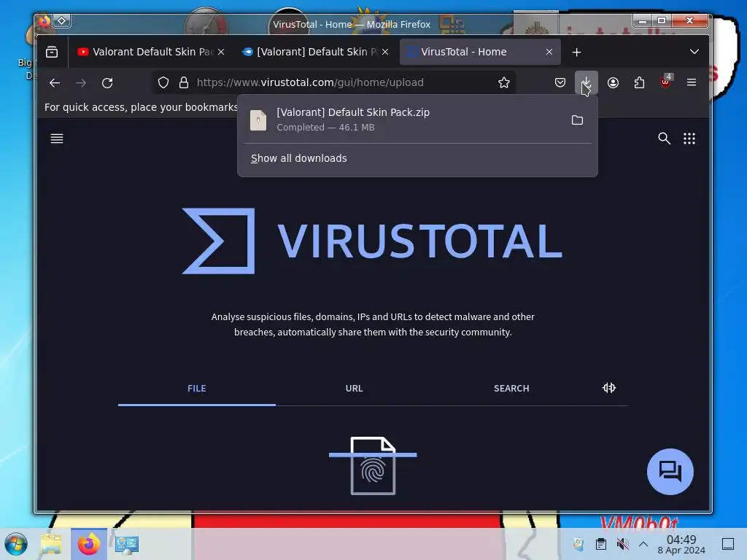Open VirusTotal apps grid menu
The image size is (747, 560).
pyautogui.click(x=689, y=139)
